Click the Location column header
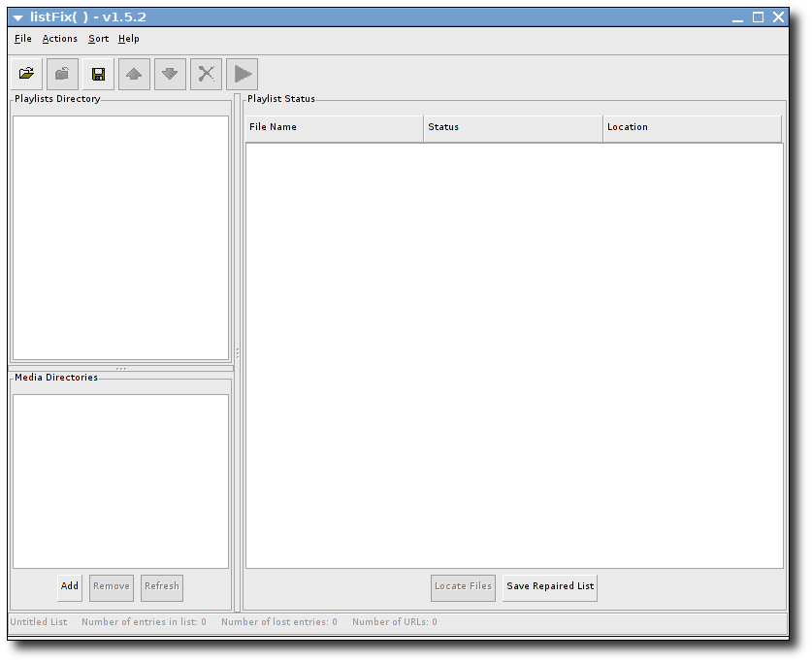This screenshot has height=663, width=812. (x=693, y=128)
